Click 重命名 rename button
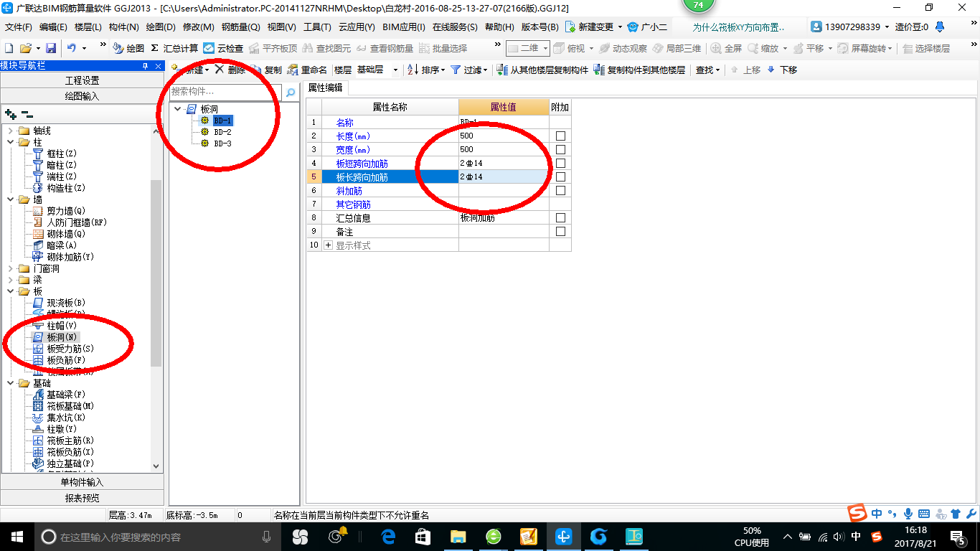Screen dimensions: 980x551 pos(308,70)
